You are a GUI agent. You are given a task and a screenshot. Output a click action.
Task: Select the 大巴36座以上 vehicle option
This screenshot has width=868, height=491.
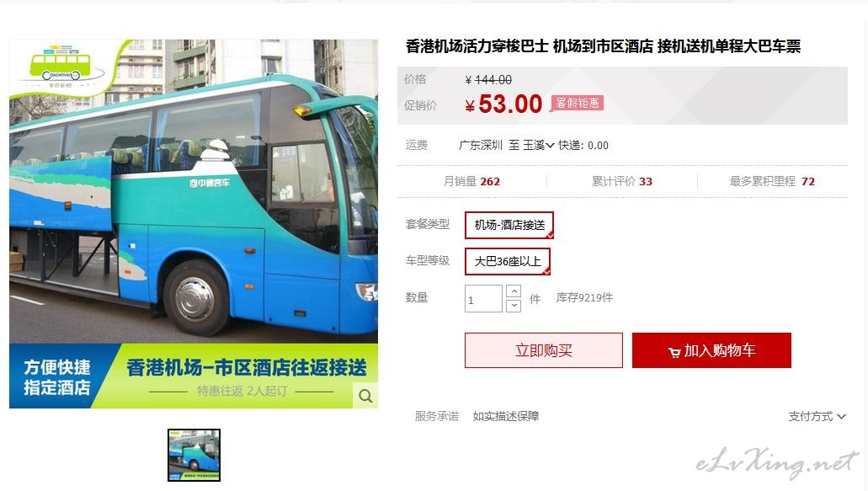[x=508, y=261]
